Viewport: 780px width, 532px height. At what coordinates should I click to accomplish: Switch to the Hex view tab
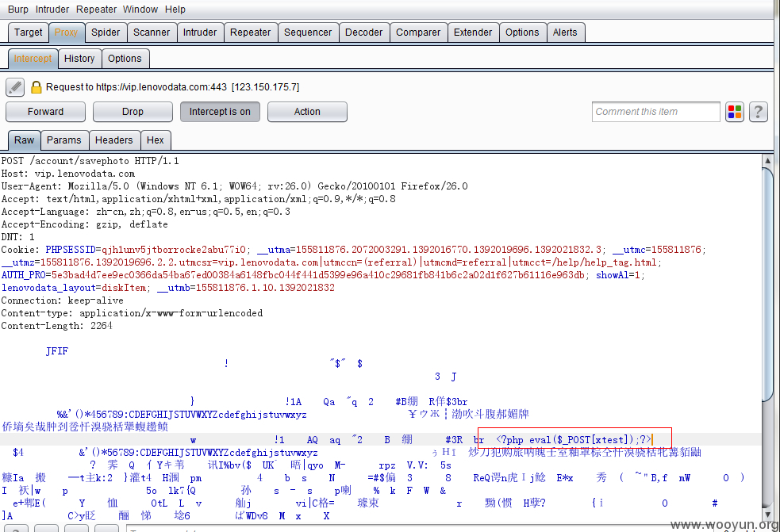(x=156, y=140)
